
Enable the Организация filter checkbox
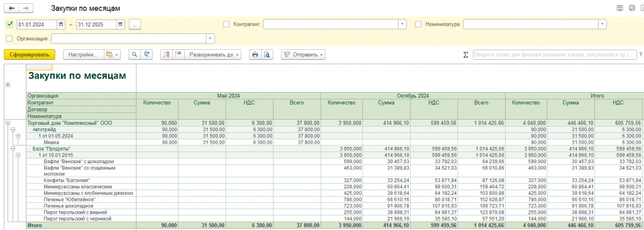10,38
